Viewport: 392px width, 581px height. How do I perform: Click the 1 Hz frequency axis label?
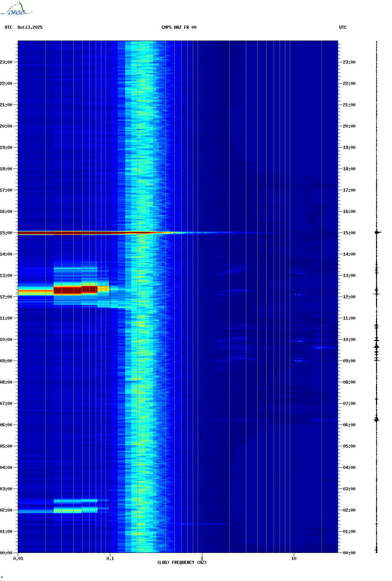pos(202,559)
